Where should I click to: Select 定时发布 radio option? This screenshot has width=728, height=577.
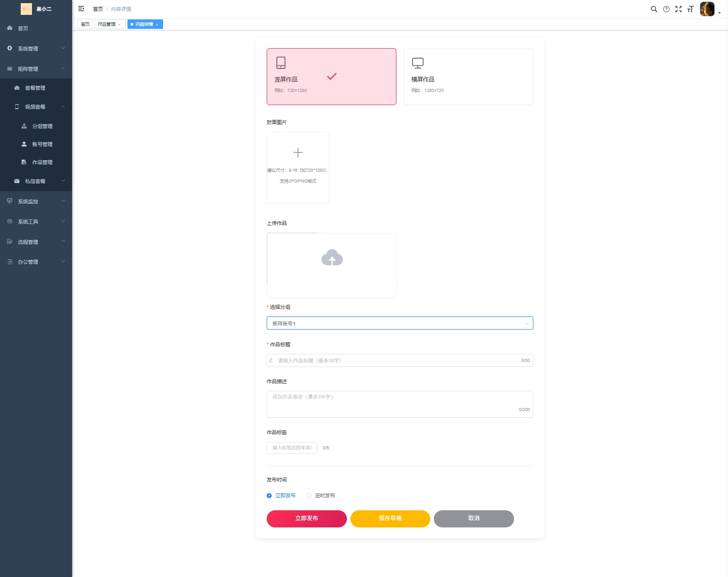(309, 495)
